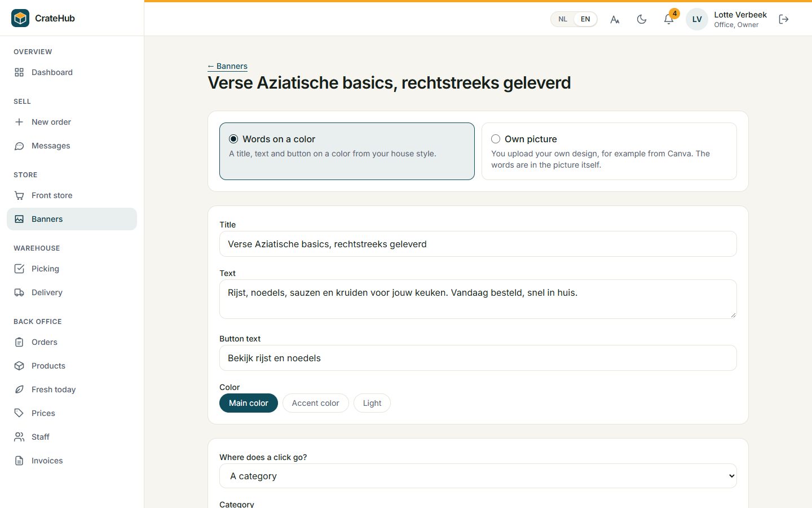Click the Prices tag icon
The height and width of the screenshot is (508, 812).
click(19, 413)
